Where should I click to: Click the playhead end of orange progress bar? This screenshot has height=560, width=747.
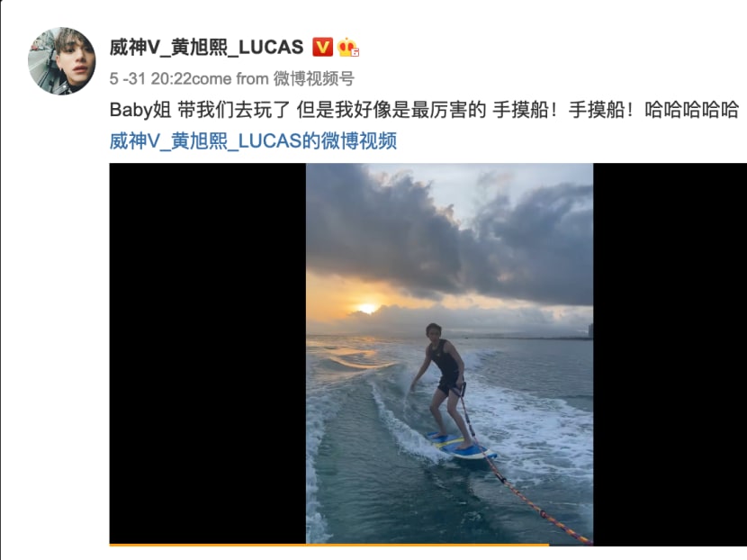coord(548,545)
